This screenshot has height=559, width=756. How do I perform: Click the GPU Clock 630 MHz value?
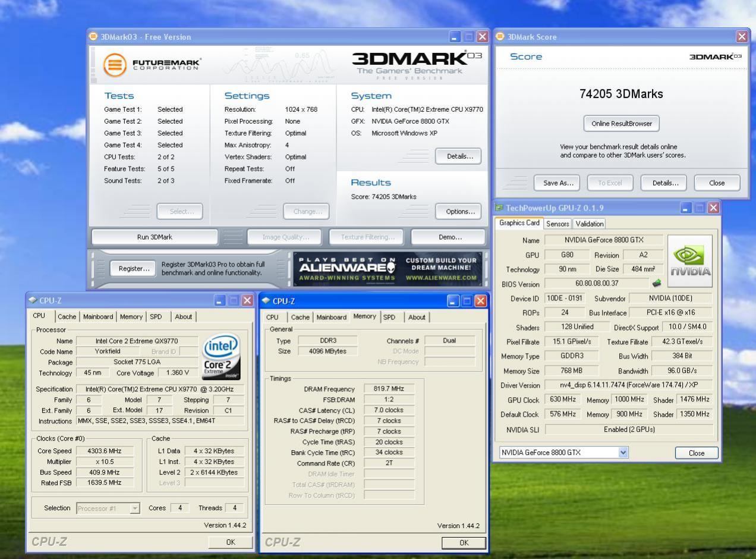[x=562, y=400]
